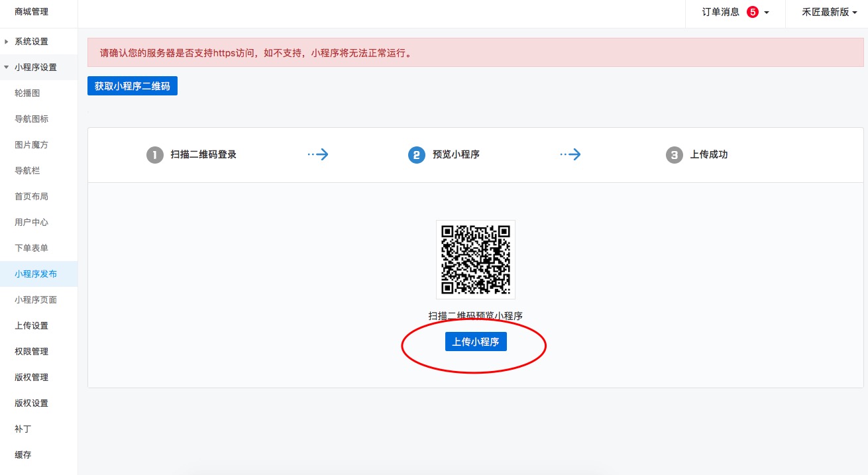This screenshot has width=868, height=475.
Task: Open the 导航图标 sidebar item
Action: (x=31, y=119)
